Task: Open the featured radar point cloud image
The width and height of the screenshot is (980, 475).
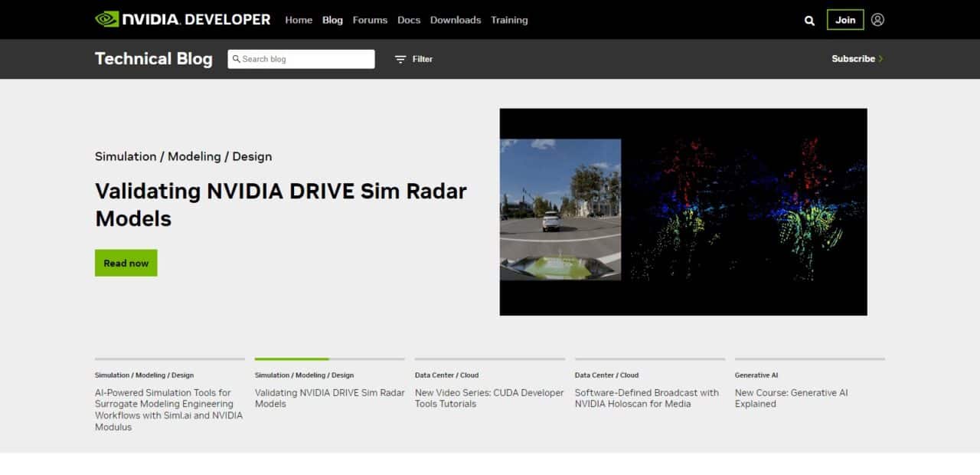Action: pyautogui.click(x=683, y=211)
